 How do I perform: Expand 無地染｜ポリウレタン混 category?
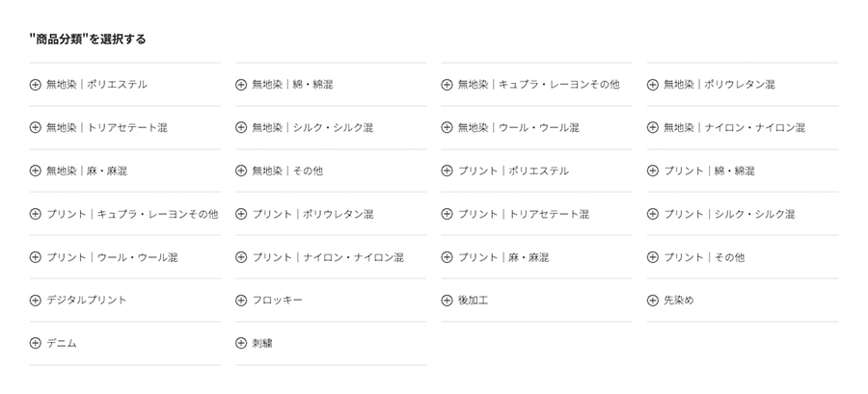pos(743,85)
